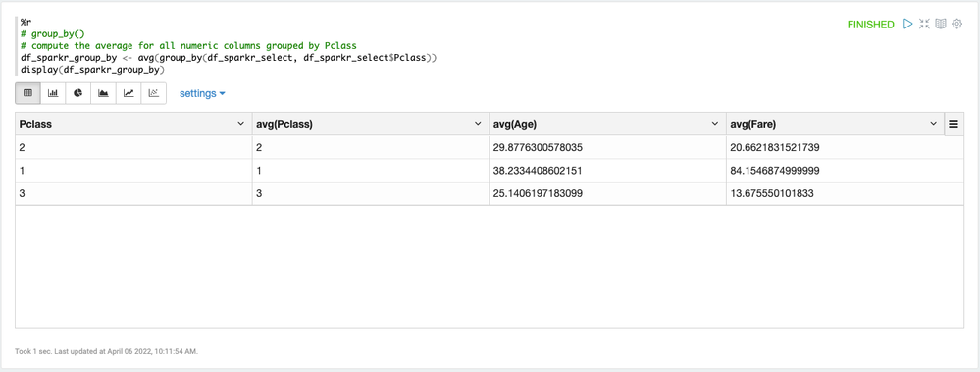This screenshot has width=980, height=372.
Task: Select cell 38.2334408602151
Action: (x=607, y=171)
